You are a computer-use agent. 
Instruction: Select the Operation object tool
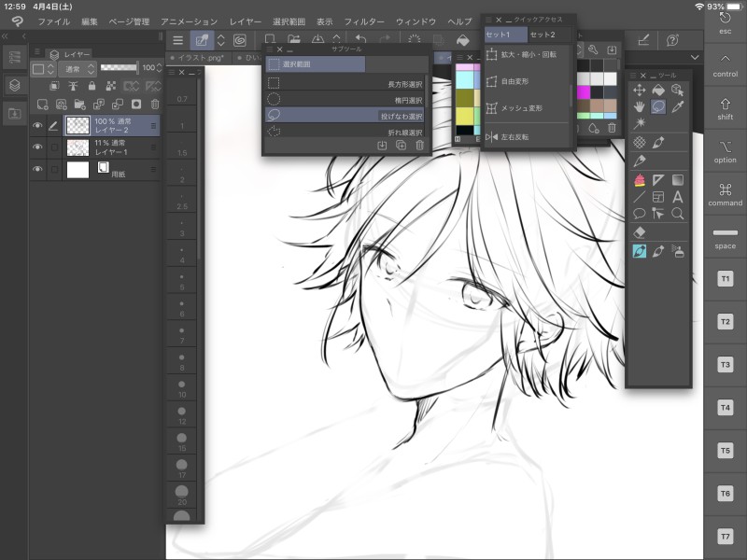(x=677, y=90)
